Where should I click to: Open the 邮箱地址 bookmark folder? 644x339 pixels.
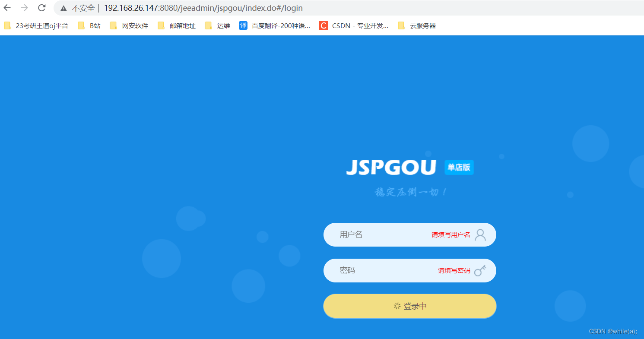click(177, 26)
